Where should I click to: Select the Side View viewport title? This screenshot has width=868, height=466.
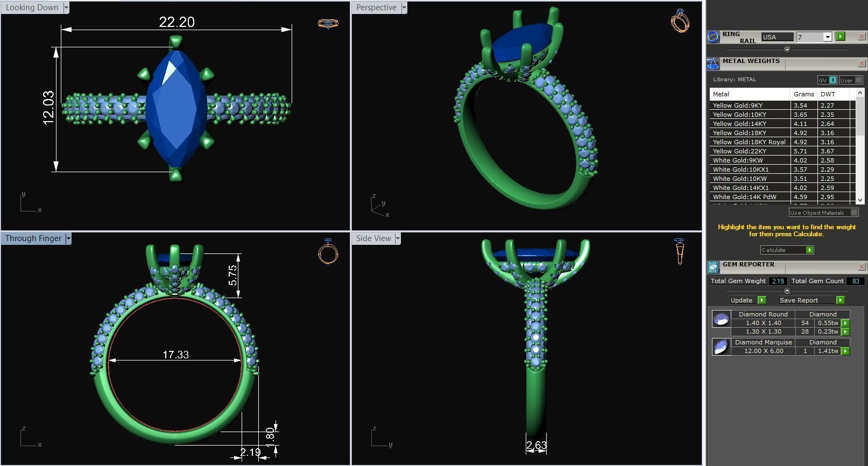click(x=373, y=238)
